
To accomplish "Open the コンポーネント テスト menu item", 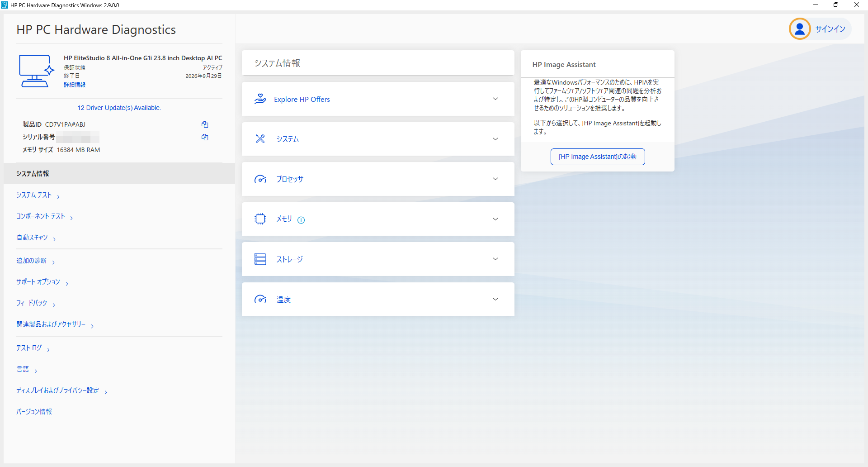I will coord(41,216).
